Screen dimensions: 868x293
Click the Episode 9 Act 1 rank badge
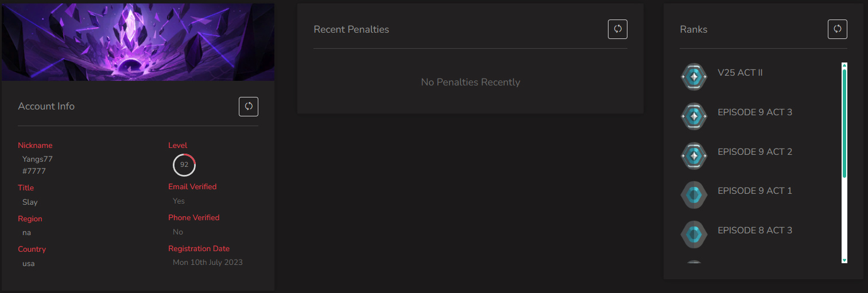point(694,195)
